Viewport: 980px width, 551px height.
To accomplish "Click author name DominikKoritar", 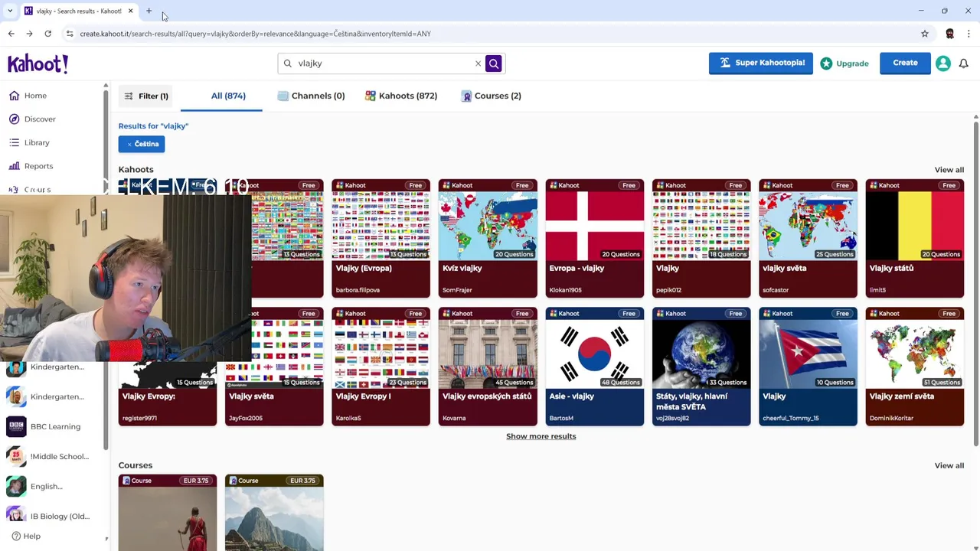I will point(891,419).
